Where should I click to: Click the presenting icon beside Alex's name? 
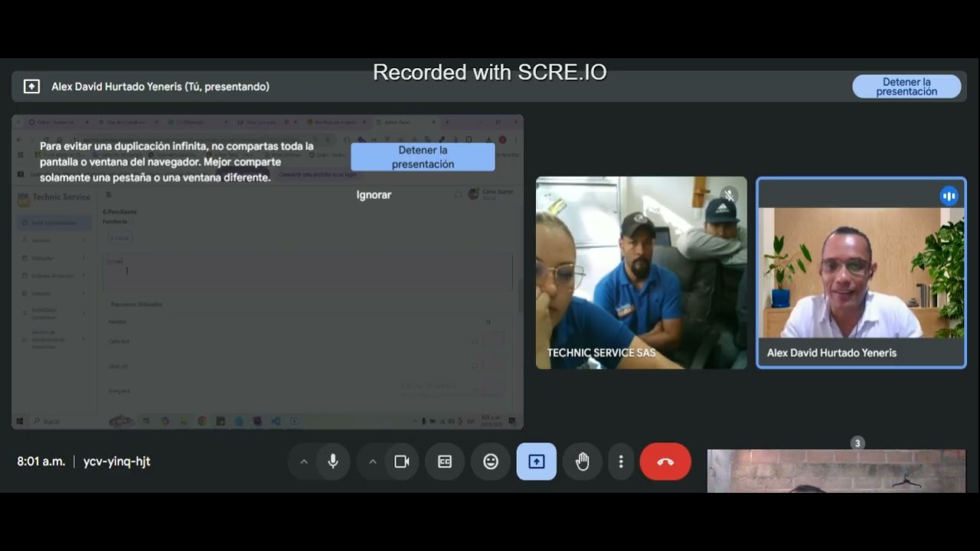31,86
